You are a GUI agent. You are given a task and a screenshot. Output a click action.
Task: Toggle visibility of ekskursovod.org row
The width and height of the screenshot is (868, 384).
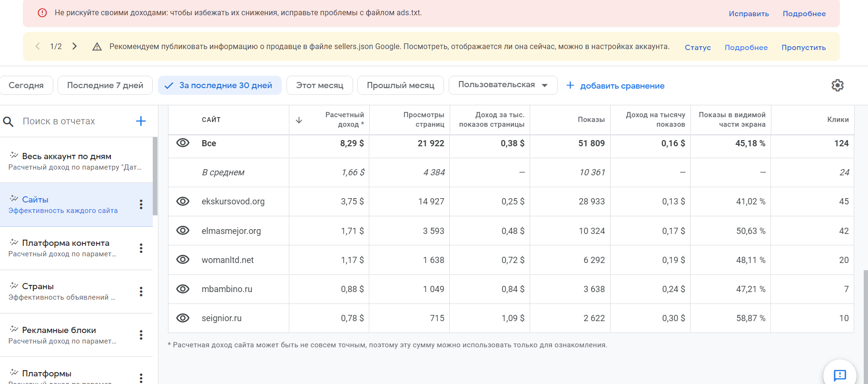coord(183,202)
